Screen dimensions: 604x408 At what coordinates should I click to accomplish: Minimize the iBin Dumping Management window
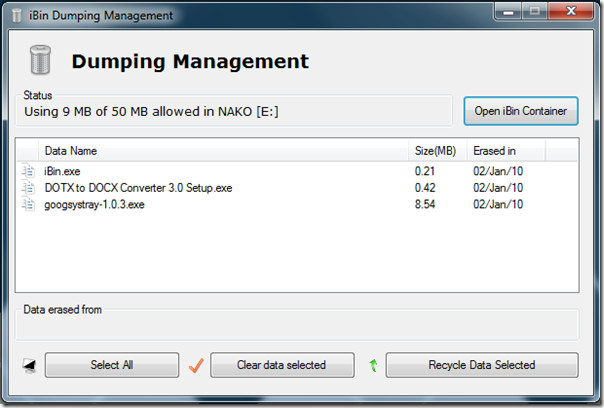[508, 12]
